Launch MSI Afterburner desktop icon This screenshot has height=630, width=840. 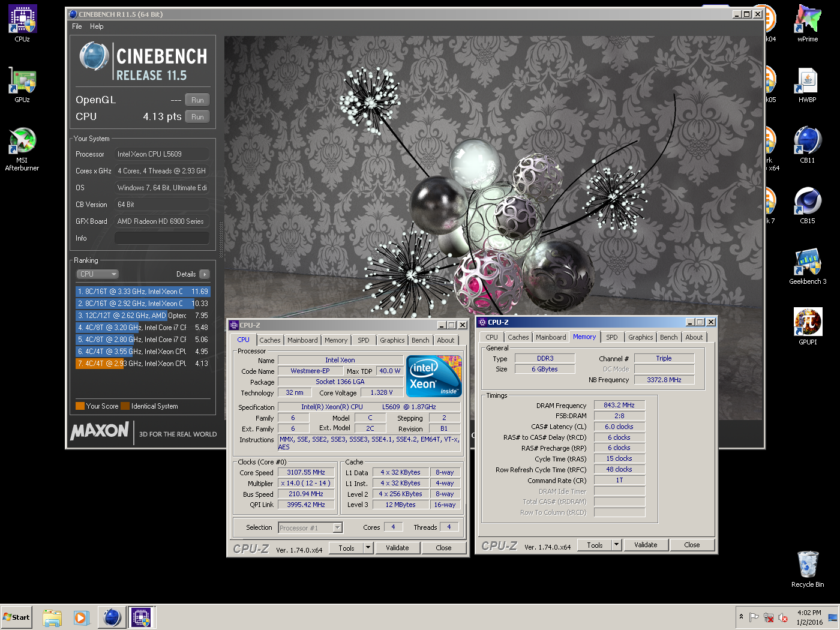click(22, 149)
